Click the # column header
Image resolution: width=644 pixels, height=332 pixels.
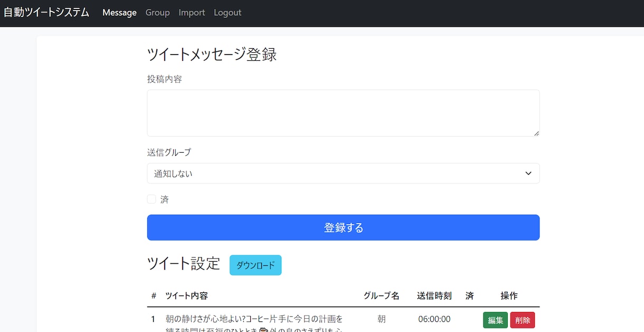tap(154, 296)
